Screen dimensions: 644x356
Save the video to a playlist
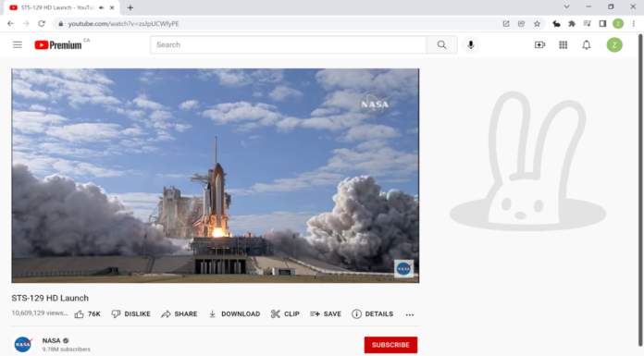coord(326,314)
